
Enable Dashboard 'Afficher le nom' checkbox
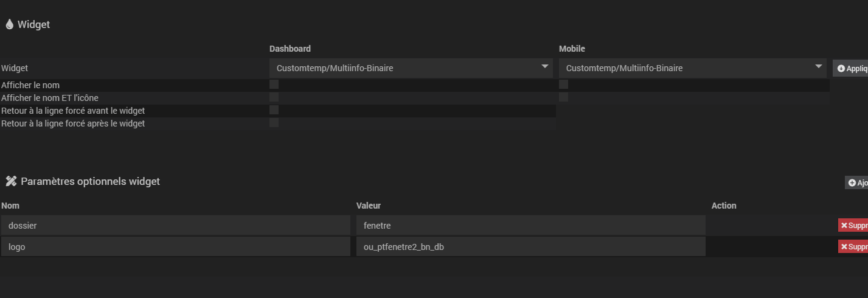[274, 85]
